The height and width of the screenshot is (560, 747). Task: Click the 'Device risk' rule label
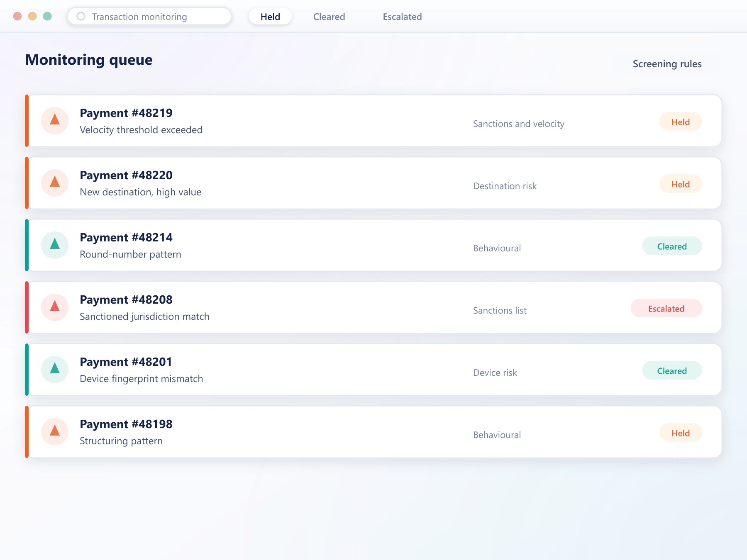[495, 373]
